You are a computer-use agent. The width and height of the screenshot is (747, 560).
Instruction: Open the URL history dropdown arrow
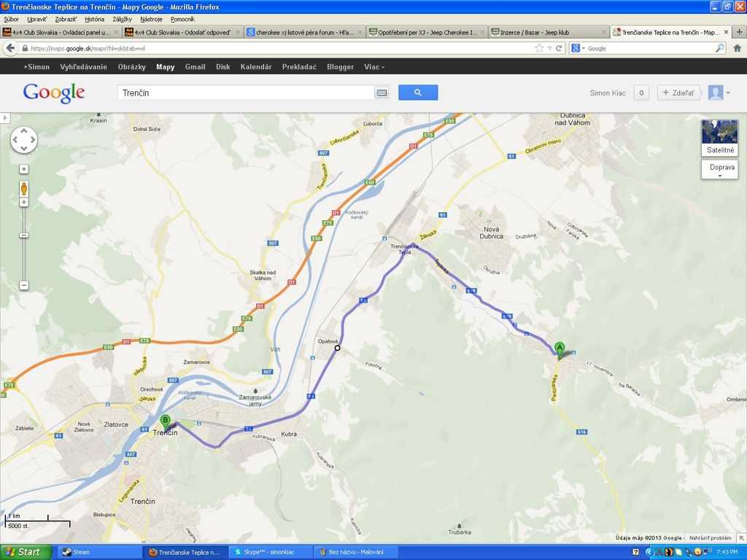pos(549,48)
